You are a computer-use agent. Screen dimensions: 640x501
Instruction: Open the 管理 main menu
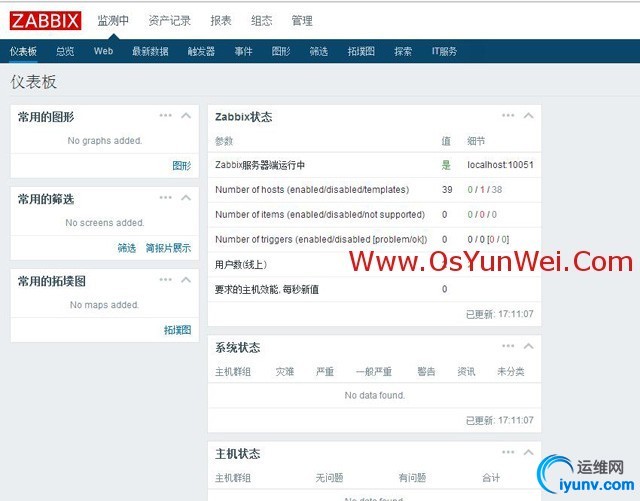pyautogui.click(x=302, y=20)
